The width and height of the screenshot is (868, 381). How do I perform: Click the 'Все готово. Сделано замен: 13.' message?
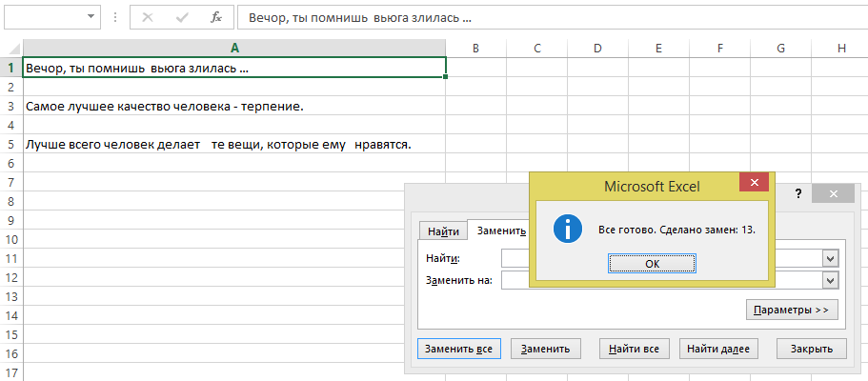click(x=677, y=229)
